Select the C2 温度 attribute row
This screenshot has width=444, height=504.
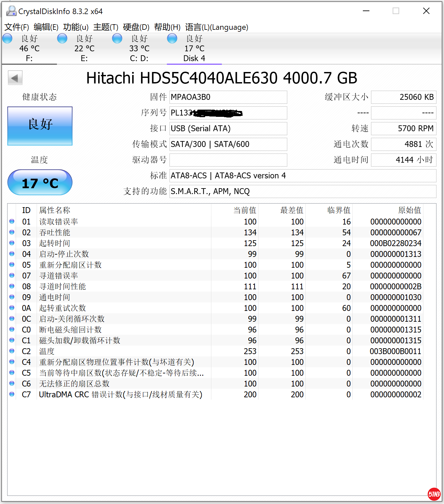[x=131, y=351]
